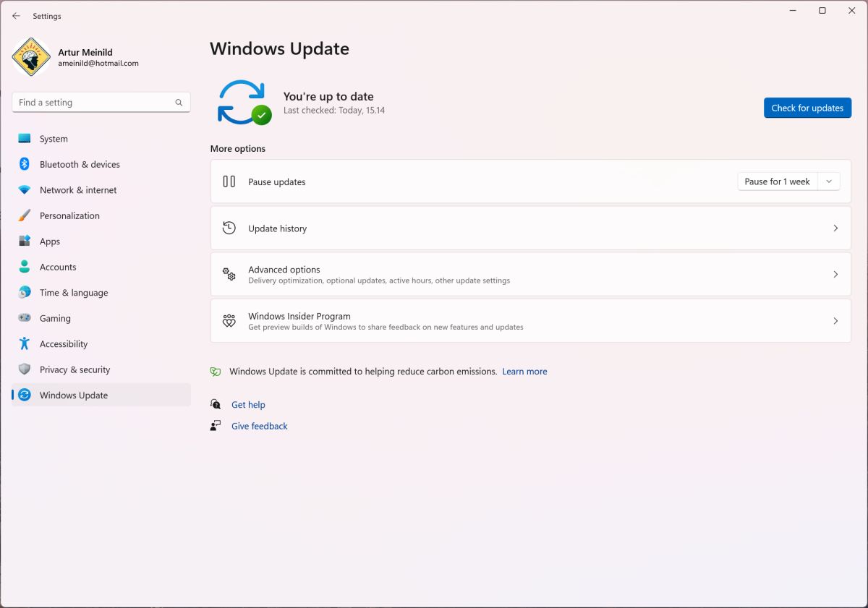Click the Advanced options gears icon

229,274
